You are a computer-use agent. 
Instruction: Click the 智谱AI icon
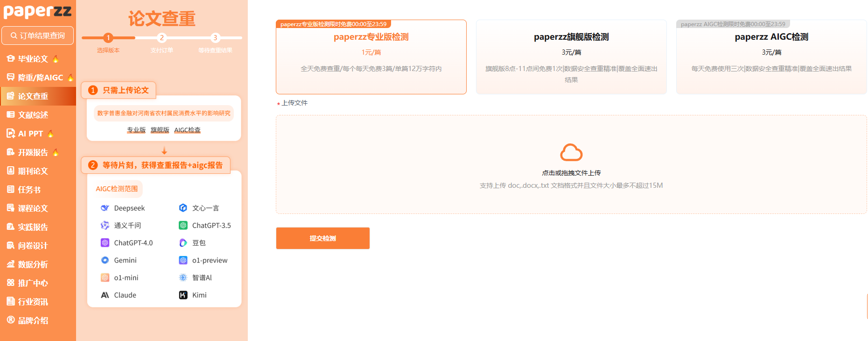183,277
